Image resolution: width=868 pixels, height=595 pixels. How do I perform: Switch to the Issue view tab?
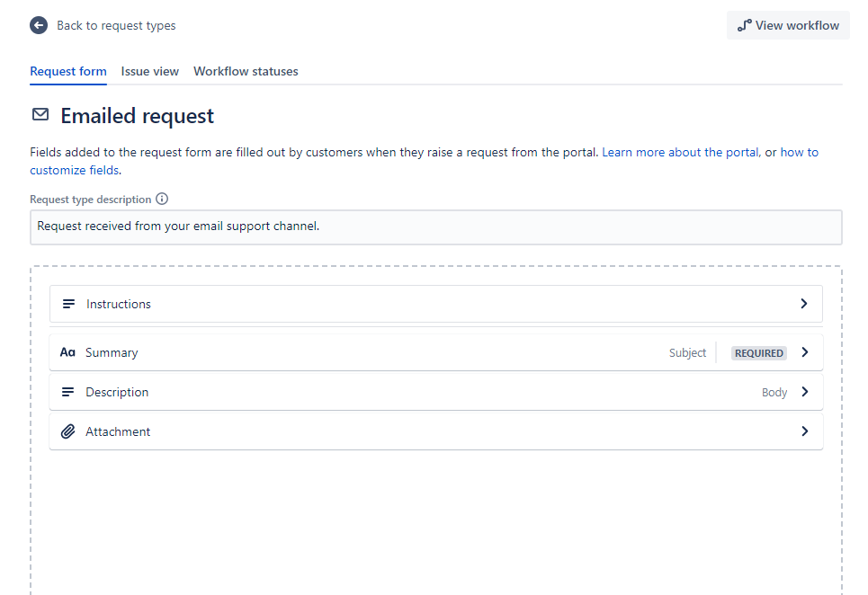tap(149, 71)
